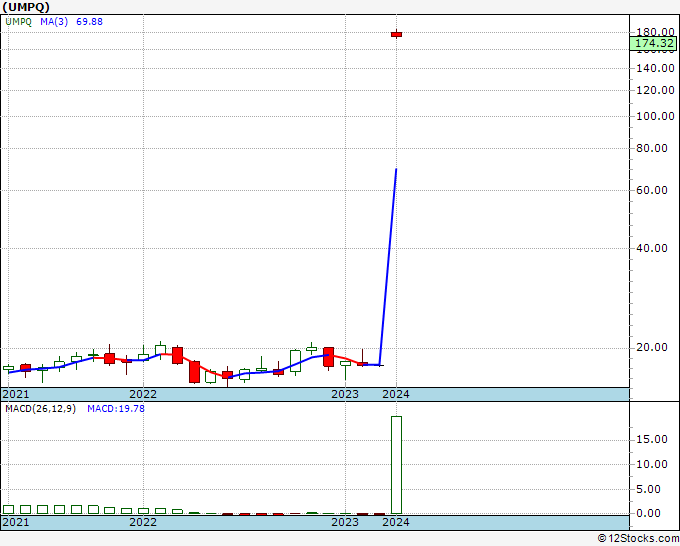Click 2022 on the MACD panel timeline
This screenshot has width=680, height=546.
(x=143, y=522)
